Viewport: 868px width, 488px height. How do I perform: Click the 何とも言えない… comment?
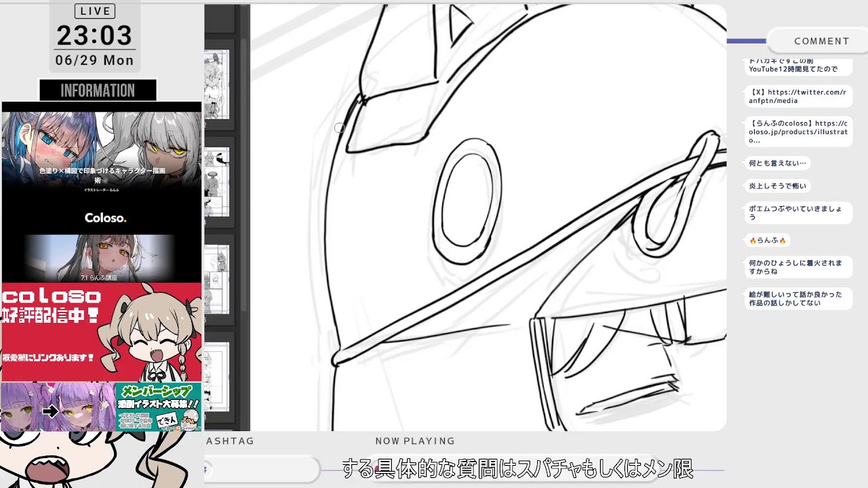777,163
